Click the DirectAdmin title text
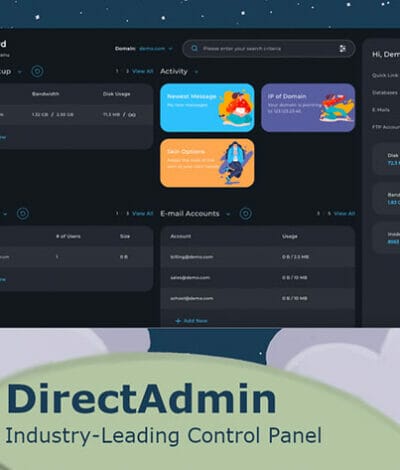400x470 pixels. pos(141,399)
